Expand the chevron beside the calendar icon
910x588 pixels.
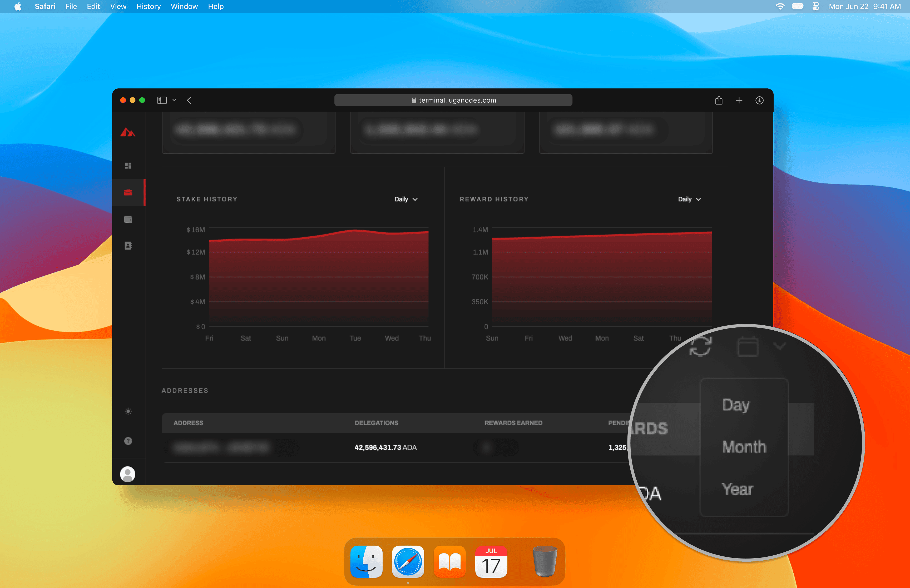pyautogui.click(x=779, y=346)
